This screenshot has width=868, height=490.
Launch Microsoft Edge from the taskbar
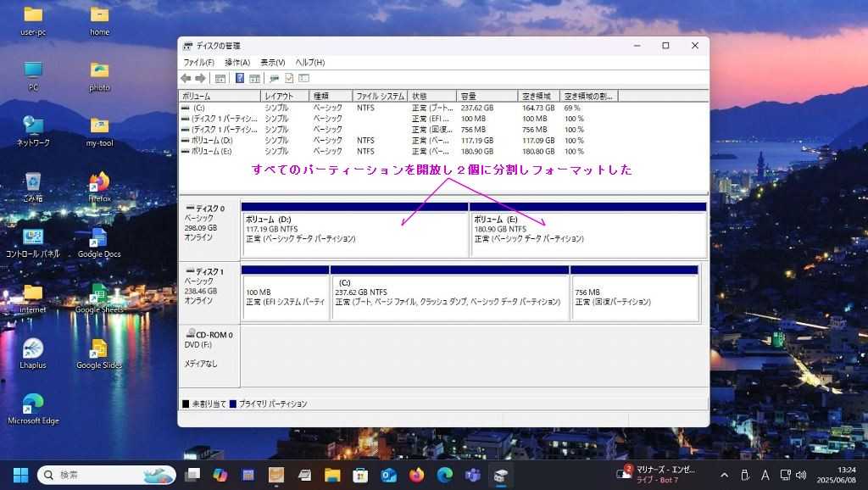click(x=444, y=475)
